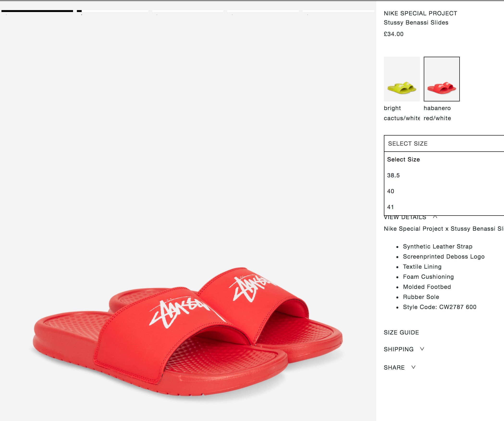The height and width of the screenshot is (421, 504).
Task: Jump to fourth image via indicator bar
Action: tap(263, 11)
